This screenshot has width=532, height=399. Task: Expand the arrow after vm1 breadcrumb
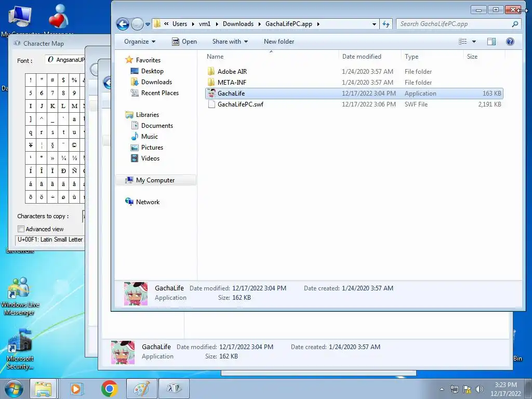217,24
